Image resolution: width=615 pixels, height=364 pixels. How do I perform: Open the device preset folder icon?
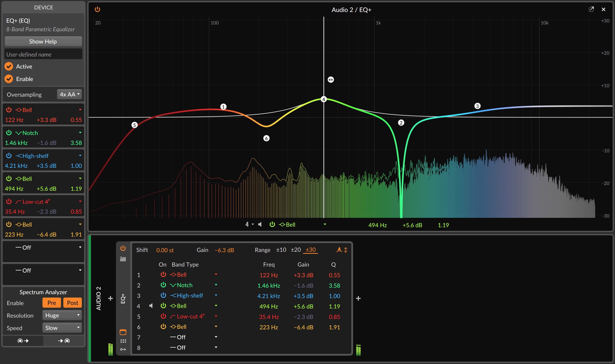pyautogui.click(x=123, y=259)
